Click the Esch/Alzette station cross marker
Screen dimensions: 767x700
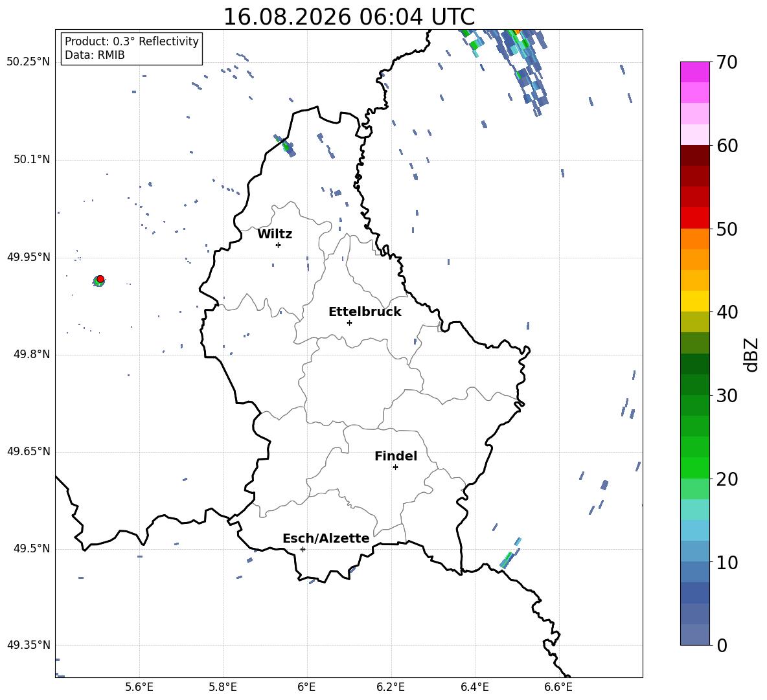[x=303, y=549]
